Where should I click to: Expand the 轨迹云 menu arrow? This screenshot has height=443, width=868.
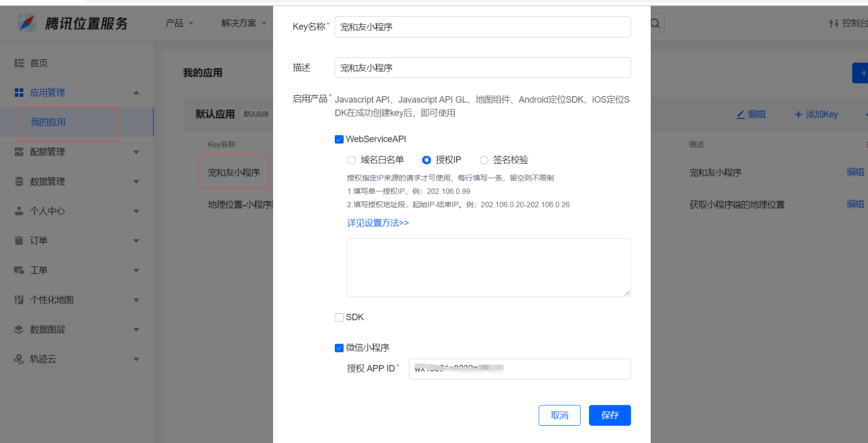[137, 359]
